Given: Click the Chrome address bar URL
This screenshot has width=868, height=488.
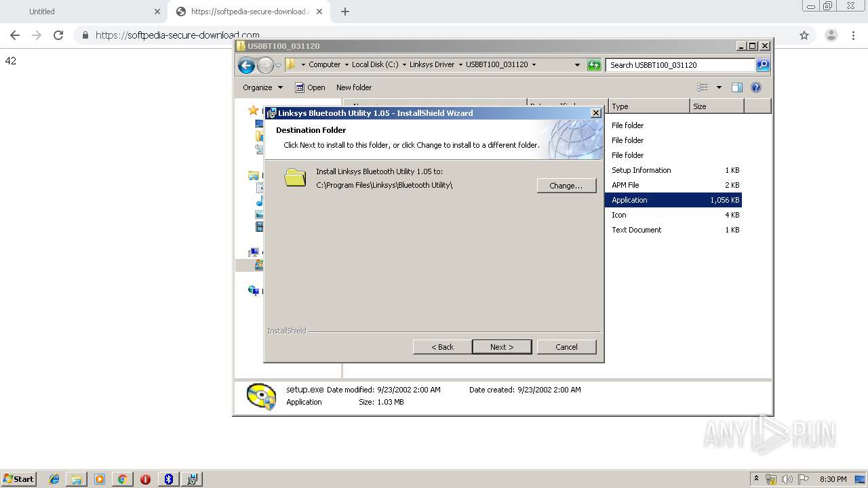Looking at the screenshot, I should pos(178,35).
